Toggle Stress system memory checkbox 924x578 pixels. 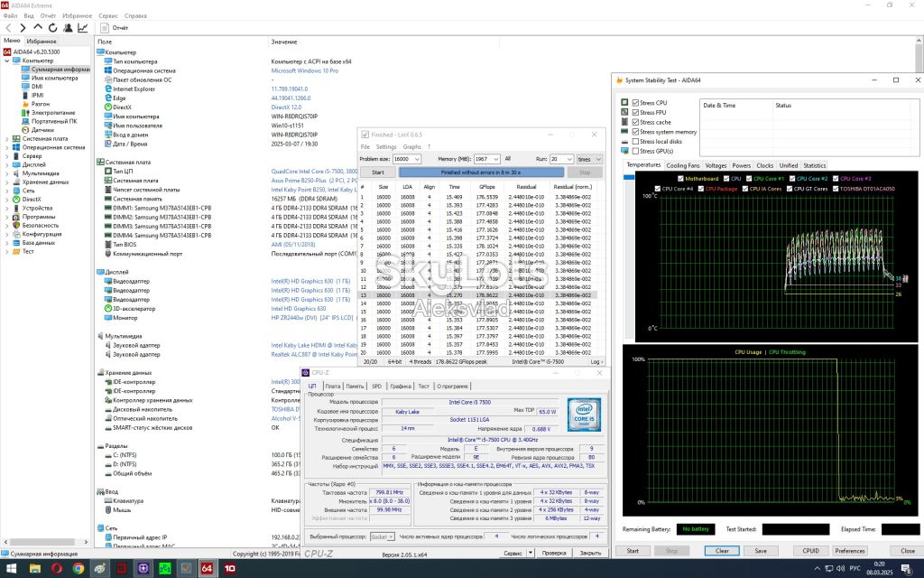(635, 132)
